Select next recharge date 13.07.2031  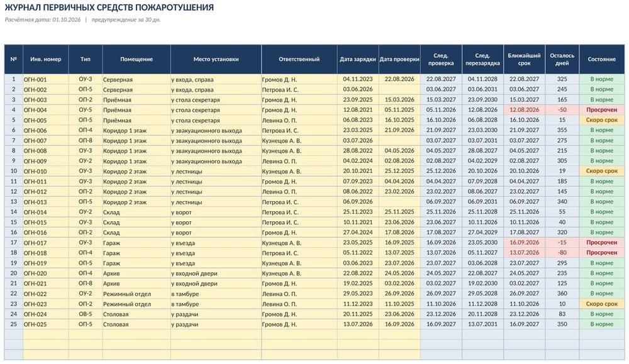pos(482,324)
